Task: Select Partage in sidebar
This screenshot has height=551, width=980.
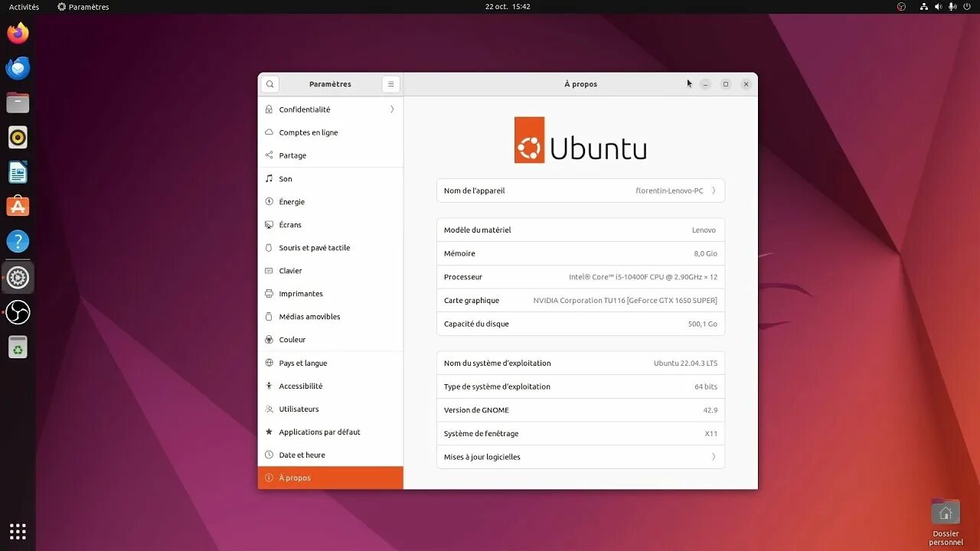Action: [331, 155]
